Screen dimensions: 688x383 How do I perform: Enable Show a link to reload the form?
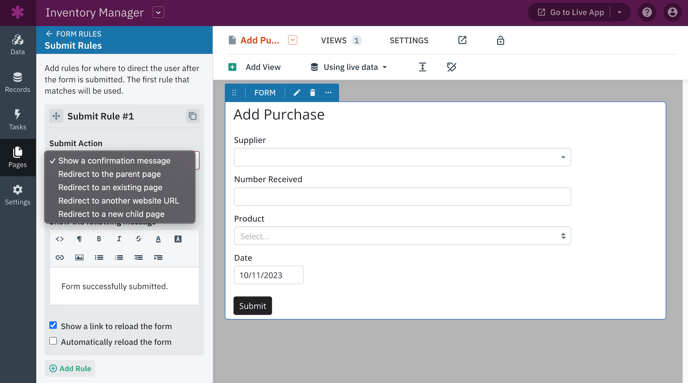[x=53, y=326]
